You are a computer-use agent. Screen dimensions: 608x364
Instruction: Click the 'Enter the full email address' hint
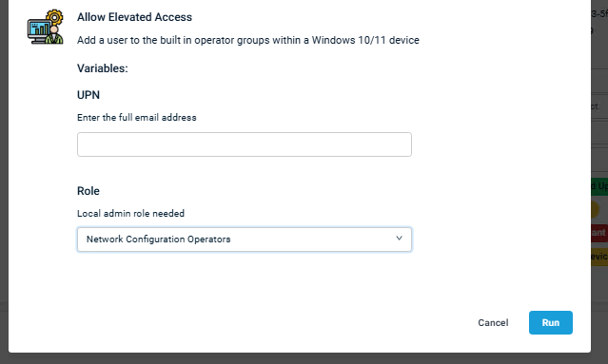[x=137, y=117]
